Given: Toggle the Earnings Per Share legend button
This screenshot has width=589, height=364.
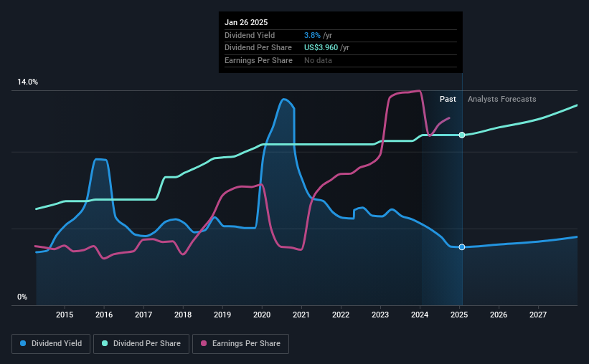Looking at the screenshot, I should tap(240, 344).
